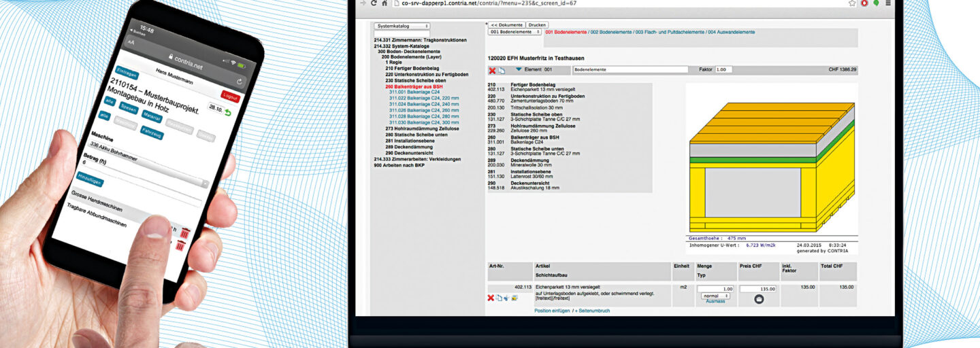
Task: Click the browser bookmark star icon
Action: click(852, 3)
